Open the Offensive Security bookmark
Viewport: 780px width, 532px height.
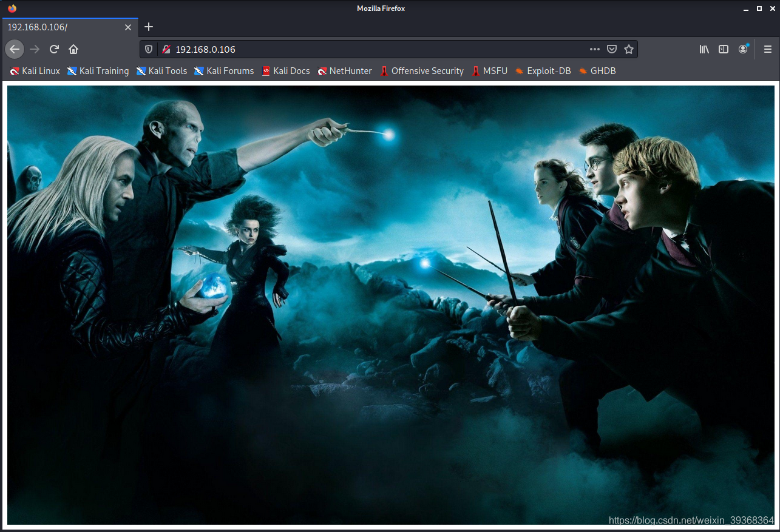pyautogui.click(x=422, y=71)
